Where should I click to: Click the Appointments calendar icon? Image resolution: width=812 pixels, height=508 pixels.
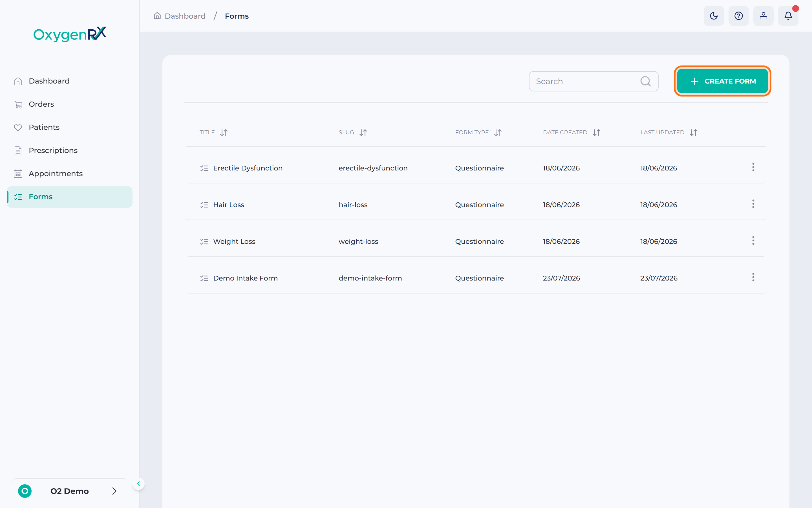[x=18, y=174]
